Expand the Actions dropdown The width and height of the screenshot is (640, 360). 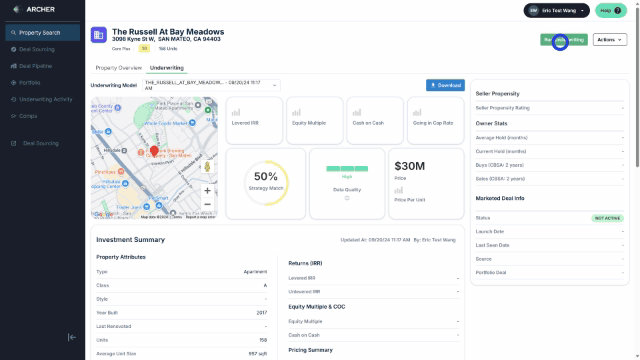(x=610, y=40)
